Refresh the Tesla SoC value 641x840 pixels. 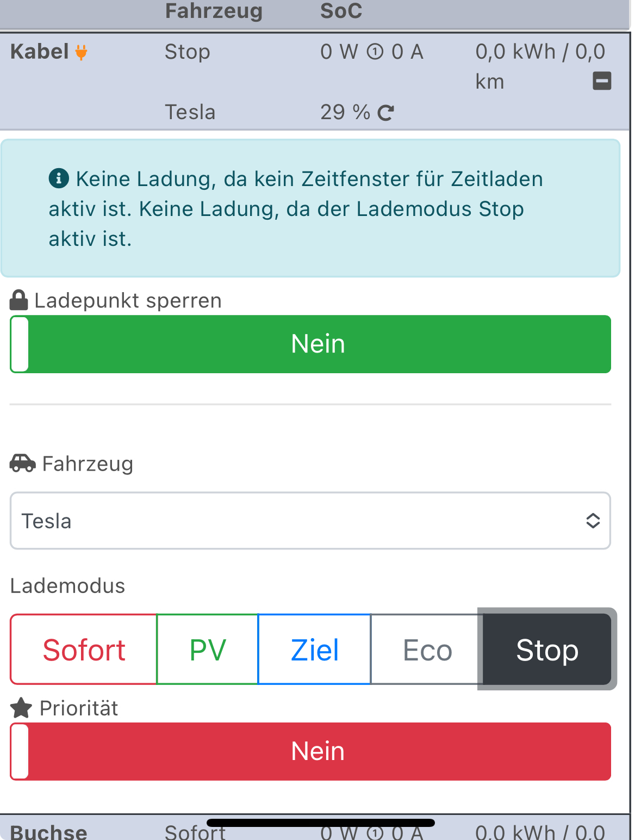[x=385, y=113]
